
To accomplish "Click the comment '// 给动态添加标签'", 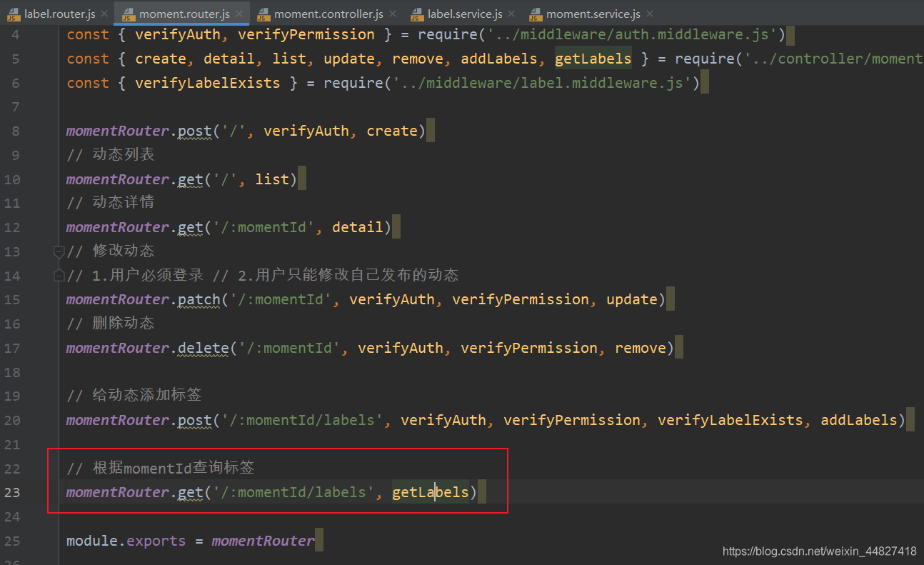I will pyautogui.click(x=134, y=395).
